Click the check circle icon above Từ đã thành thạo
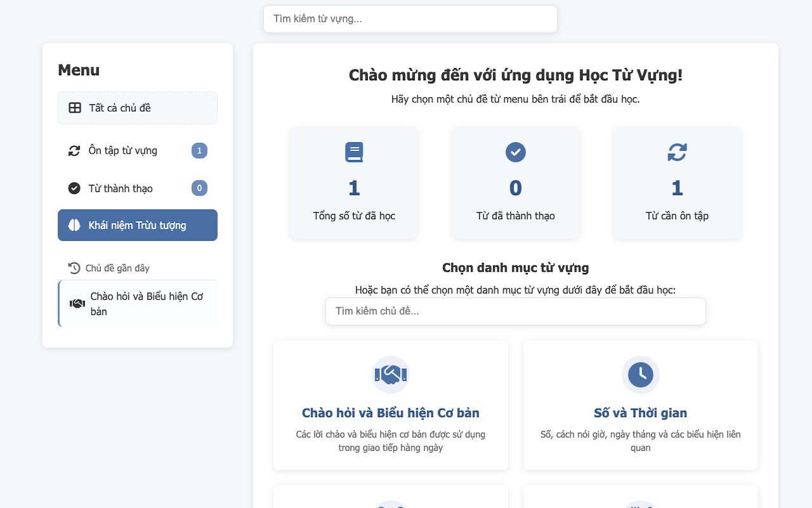Viewport: 812px width, 508px height. coord(515,152)
